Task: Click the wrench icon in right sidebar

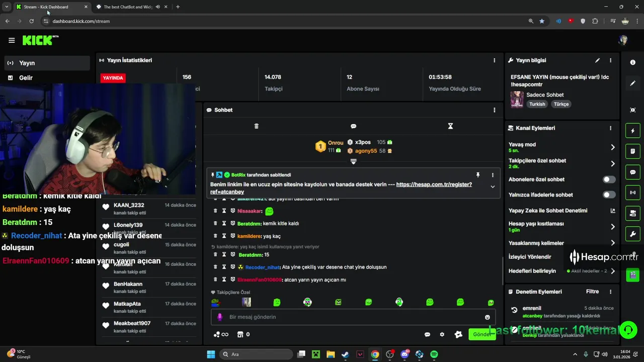Action: 633,234
